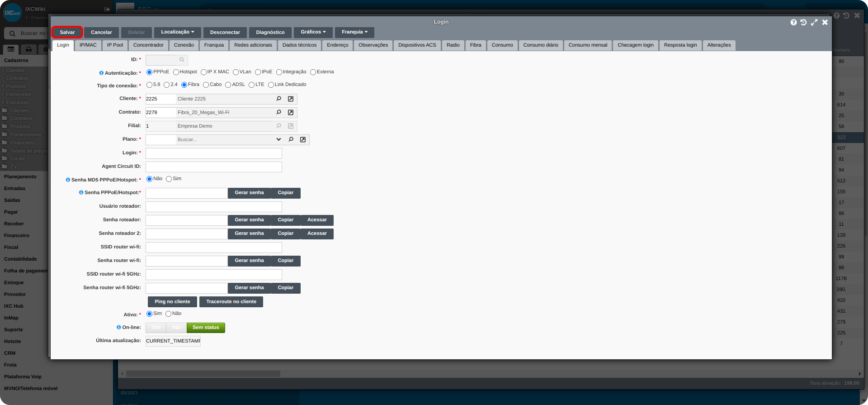Open the Localização dropdown menu

tap(177, 32)
